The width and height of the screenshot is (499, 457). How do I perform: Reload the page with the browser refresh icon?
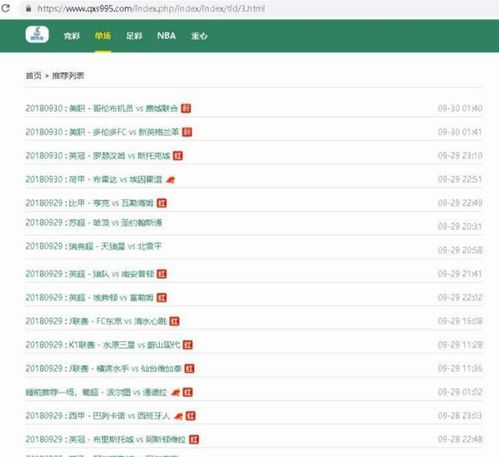(5, 8)
